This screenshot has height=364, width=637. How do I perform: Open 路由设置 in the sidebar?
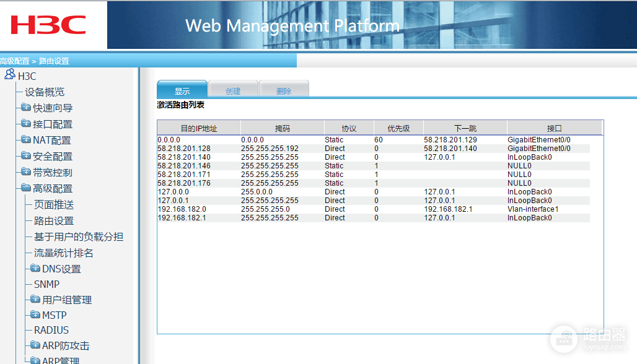coord(54,221)
